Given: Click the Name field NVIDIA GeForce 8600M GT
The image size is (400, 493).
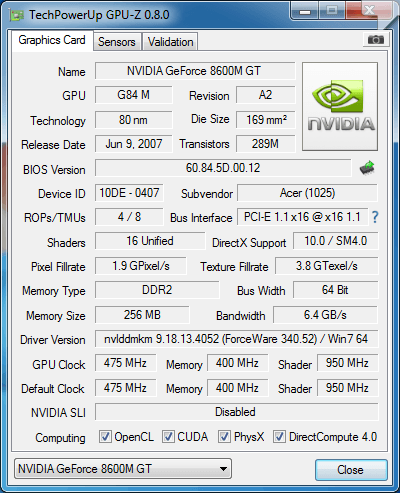Looking at the screenshot, I should click(x=195, y=71).
